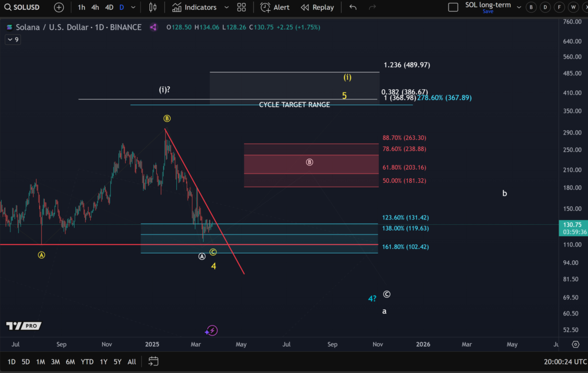Expand the timeframe interval dropdown
The image size is (588, 373).
click(133, 7)
